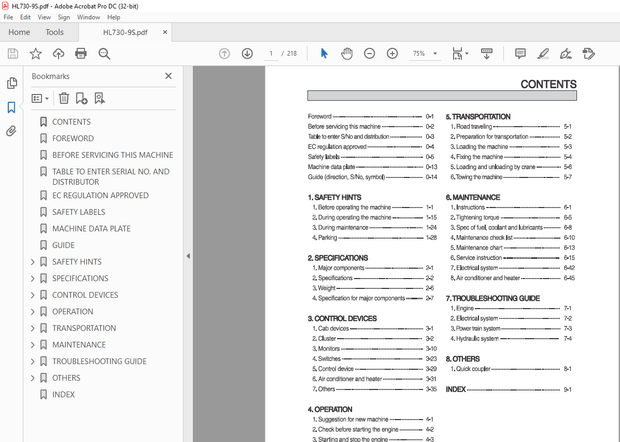Choose the Hand pan tool
Screen dimensions: 620x442
pos(347,53)
